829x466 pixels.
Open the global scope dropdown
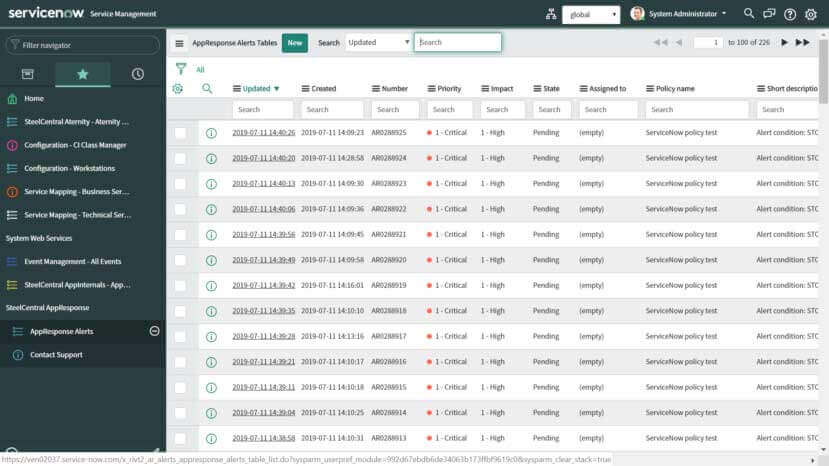tap(591, 14)
